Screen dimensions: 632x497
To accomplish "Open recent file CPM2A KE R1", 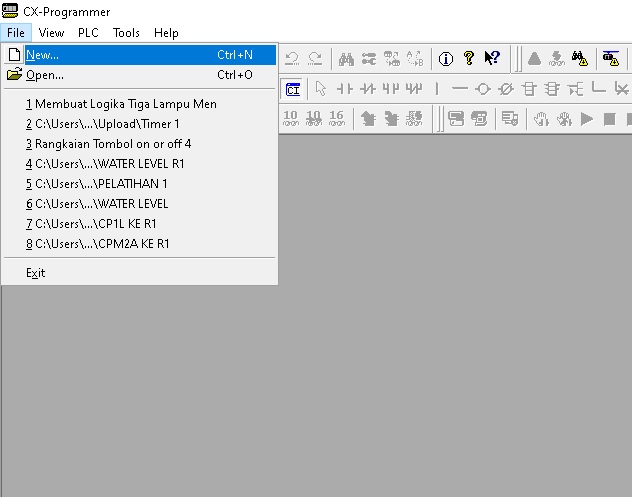I will (x=140, y=243).
